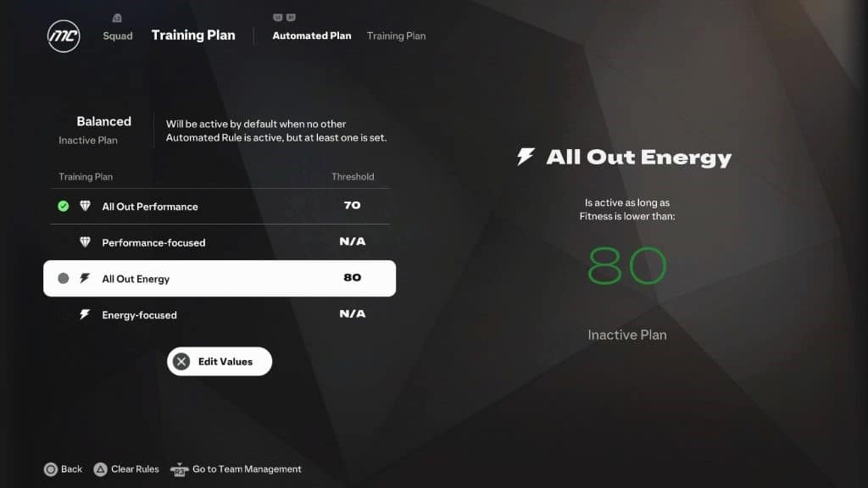Switch to the Training Plan sub-tab
This screenshot has height=488, width=868.
tap(397, 36)
